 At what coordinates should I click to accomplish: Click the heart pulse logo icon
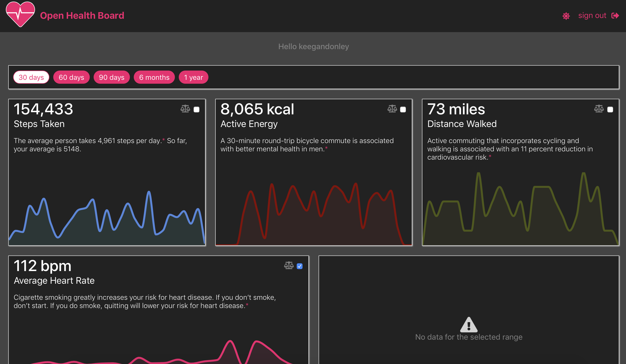click(x=20, y=14)
